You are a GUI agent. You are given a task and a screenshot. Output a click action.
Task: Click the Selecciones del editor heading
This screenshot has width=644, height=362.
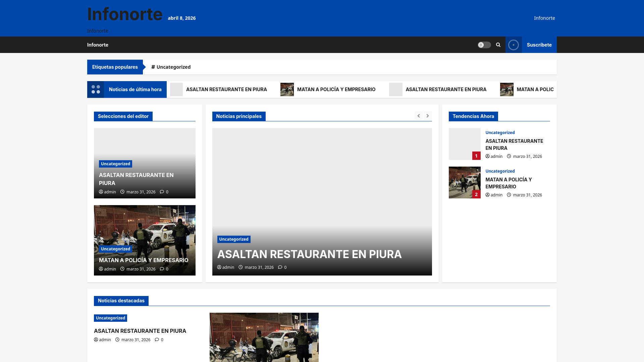tap(123, 116)
